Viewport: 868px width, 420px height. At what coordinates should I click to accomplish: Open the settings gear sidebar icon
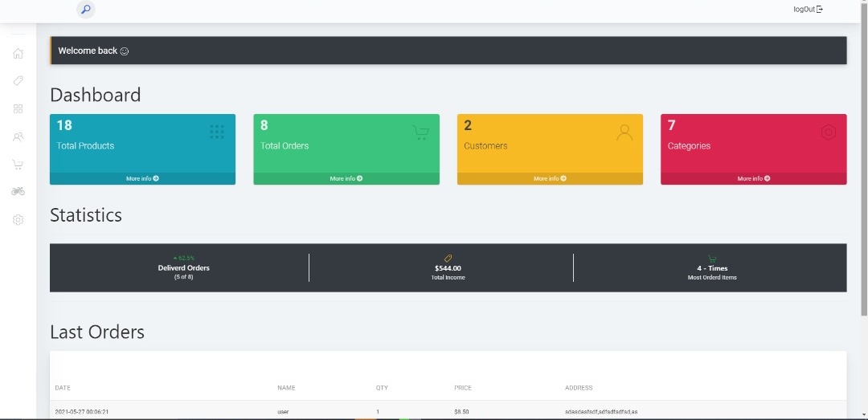pyautogui.click(x=18, y=220)
